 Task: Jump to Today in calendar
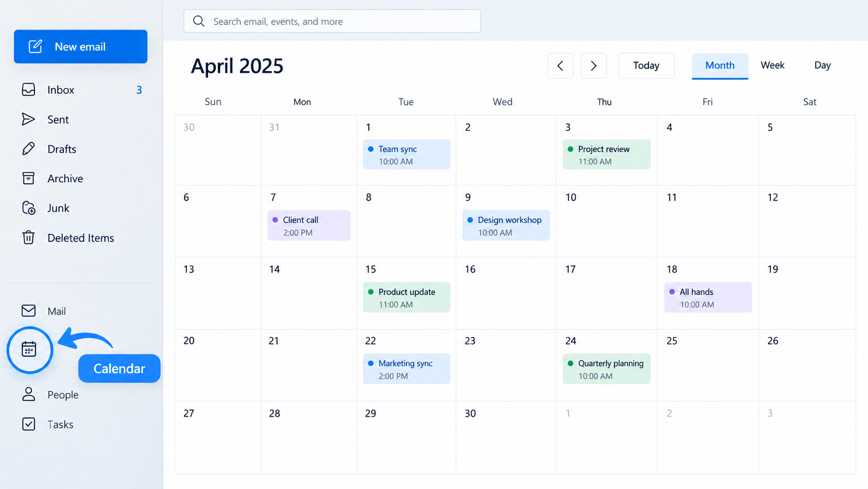tap(646, 65)
